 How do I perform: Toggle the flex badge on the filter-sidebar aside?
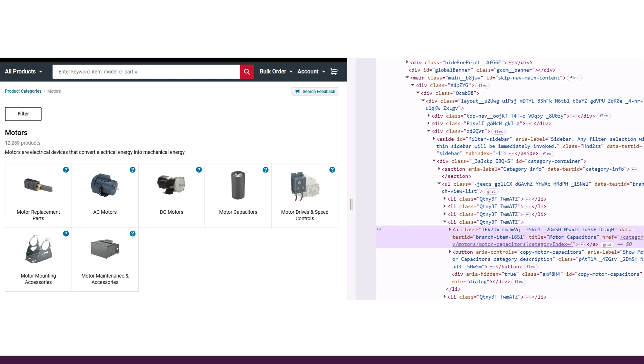click(547, 153)
